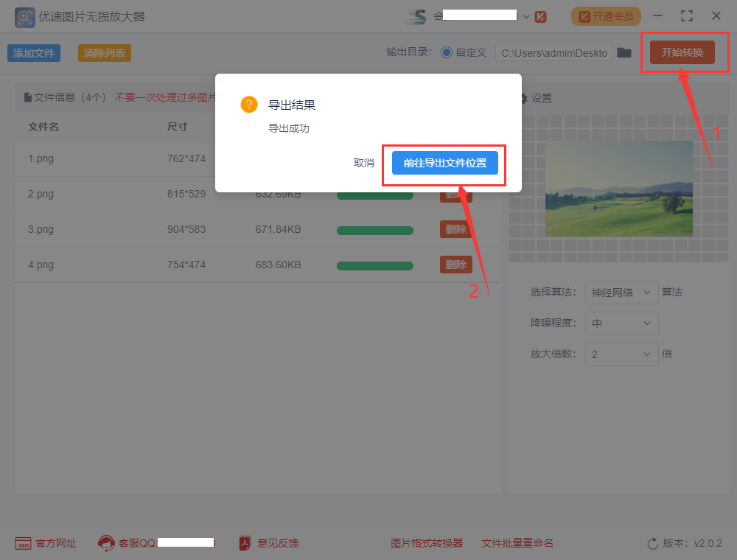Click the version refresh icon next to v2.0.2
This screenshot has height=560, width=737.
[652, 543]
